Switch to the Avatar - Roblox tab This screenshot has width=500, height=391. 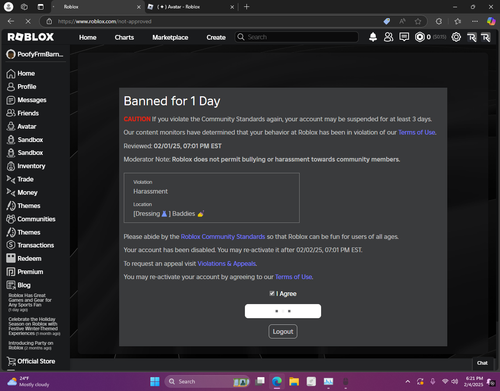tap(191, 7)
